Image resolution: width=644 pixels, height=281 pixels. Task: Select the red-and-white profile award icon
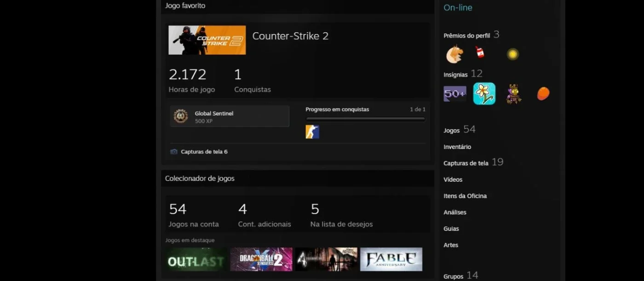pyautogui.click(x=480, y=52)
